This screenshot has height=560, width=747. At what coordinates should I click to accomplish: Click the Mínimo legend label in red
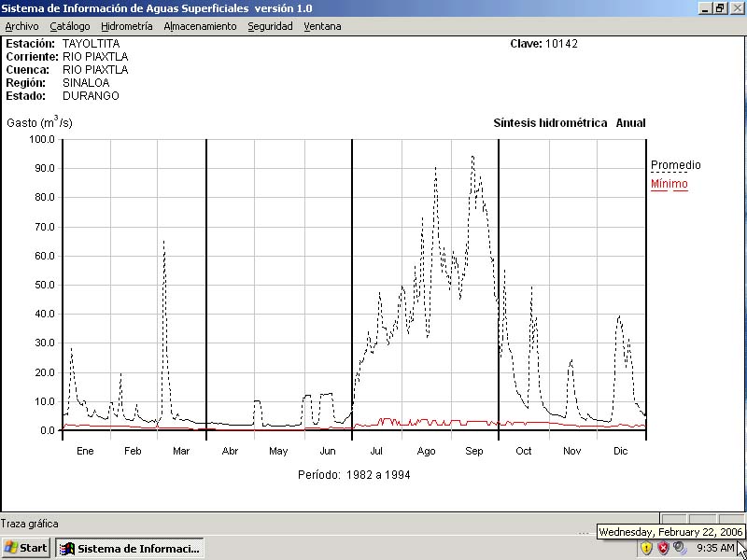click(x=669, y=184)
